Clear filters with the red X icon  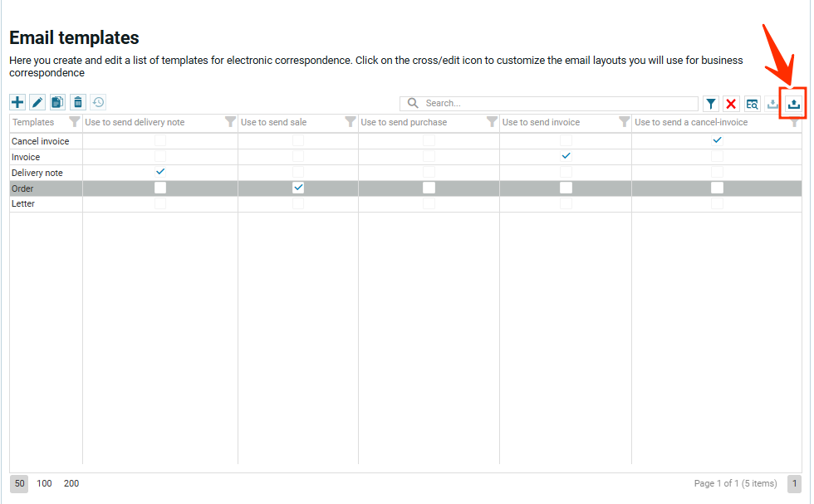pos(731,104)
